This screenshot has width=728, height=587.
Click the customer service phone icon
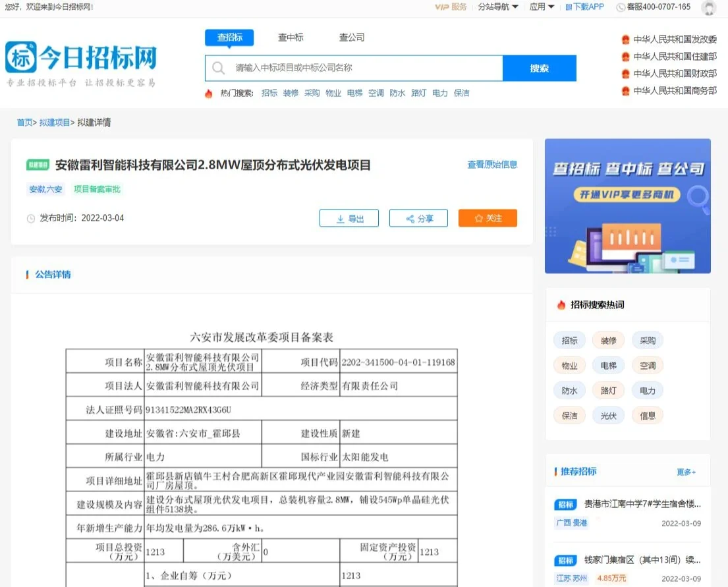620,7
